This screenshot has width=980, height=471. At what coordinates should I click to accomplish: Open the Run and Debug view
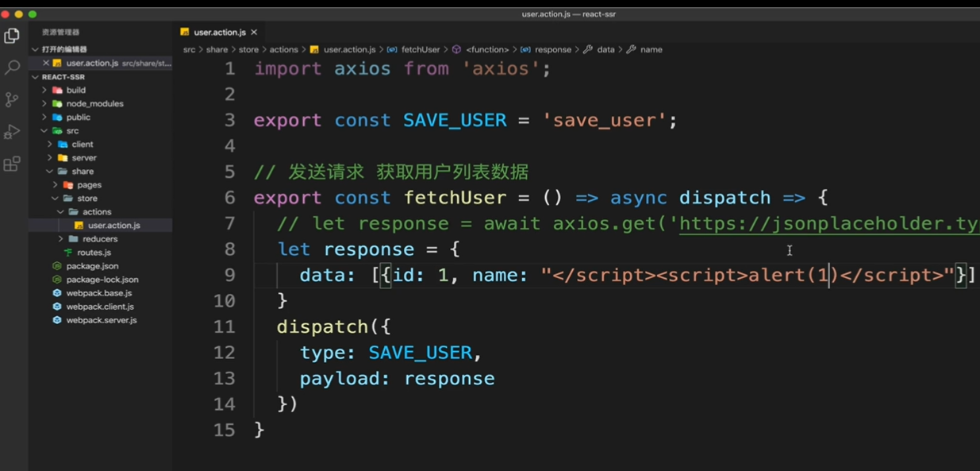click(x=12, y=132)
